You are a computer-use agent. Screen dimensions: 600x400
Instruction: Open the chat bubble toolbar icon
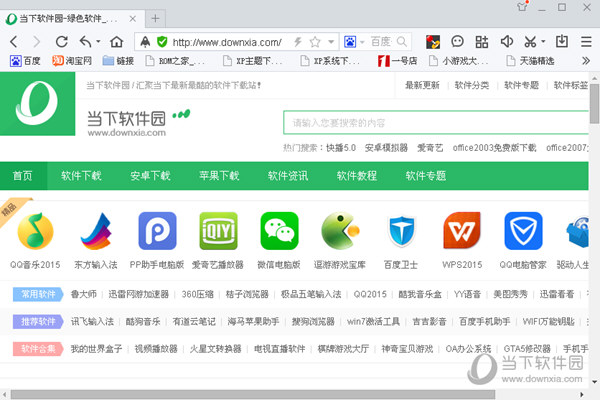pyautogui.click(x=457, y=41)
